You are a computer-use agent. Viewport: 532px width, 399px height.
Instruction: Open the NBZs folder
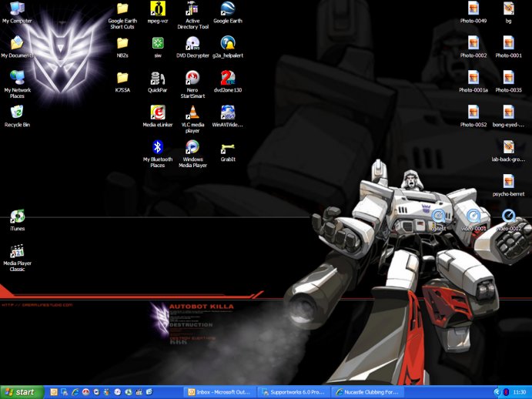pos(122,43)
